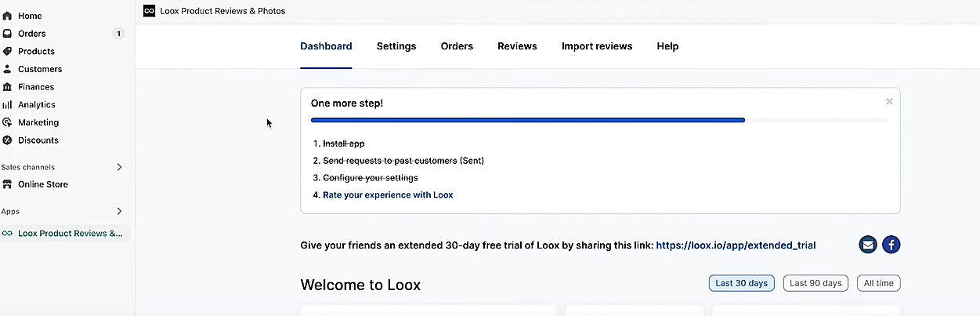This screenshot has width=980, height=316.
Task: Select the Last 90 days filter
Action: tap(815, 283)
